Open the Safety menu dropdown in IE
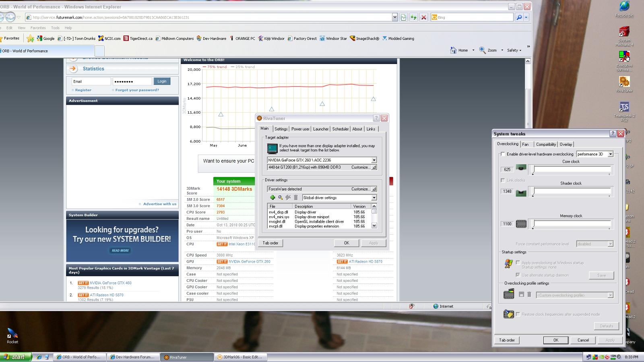 [x=514, y=50]
